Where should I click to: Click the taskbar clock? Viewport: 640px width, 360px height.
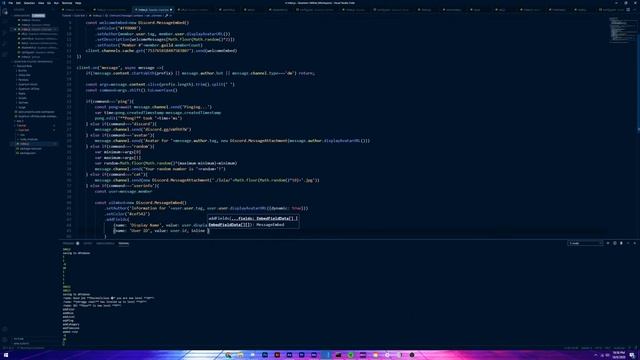pos(619,355)
